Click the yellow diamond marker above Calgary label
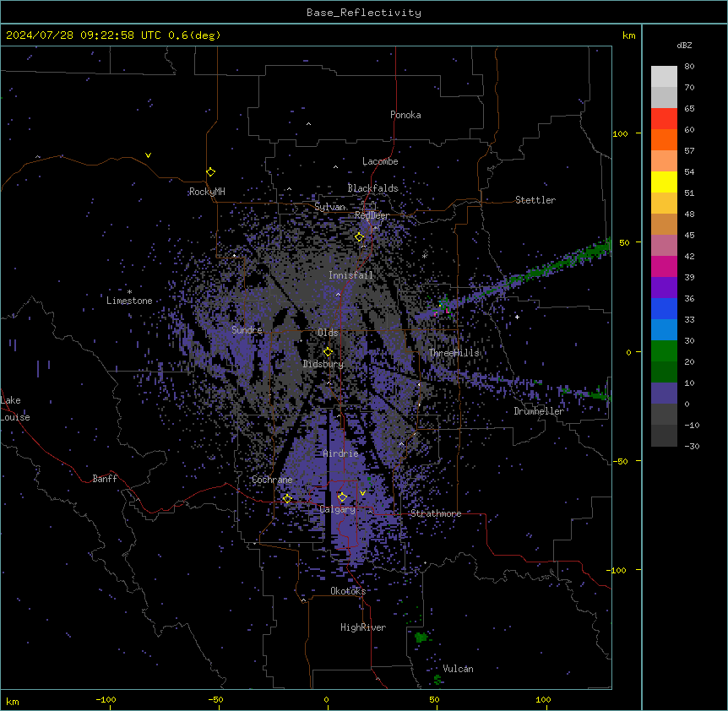 click(x=342, y=497)
